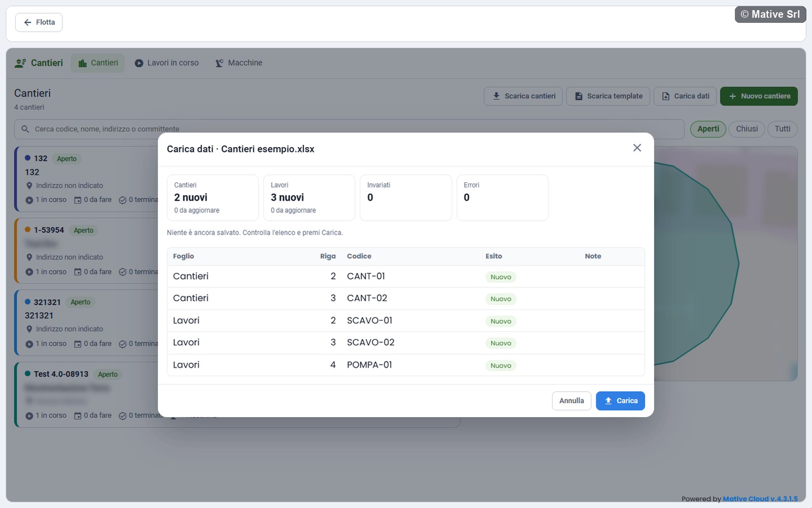This screenshot has height=508, width=812.
Task: Select the POMPA-01 row code
Action: coord(369,365)
